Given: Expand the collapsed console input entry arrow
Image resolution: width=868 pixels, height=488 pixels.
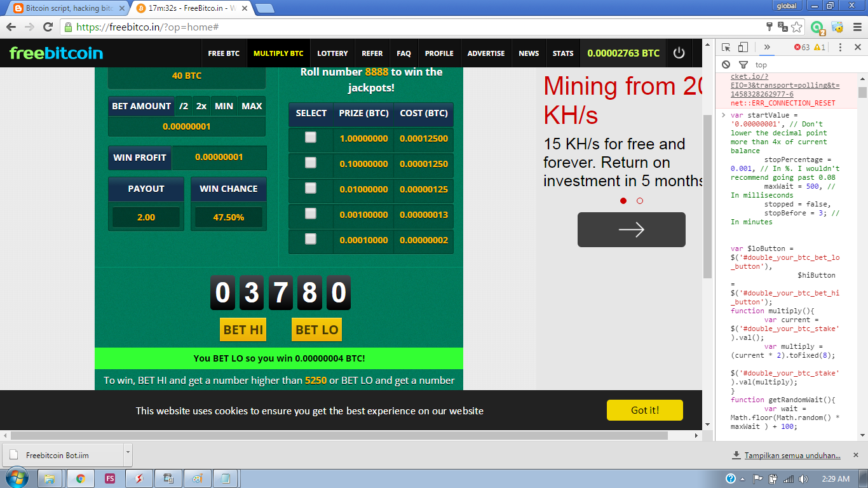Looking at the screenshot, I should (x=723, y=115).
